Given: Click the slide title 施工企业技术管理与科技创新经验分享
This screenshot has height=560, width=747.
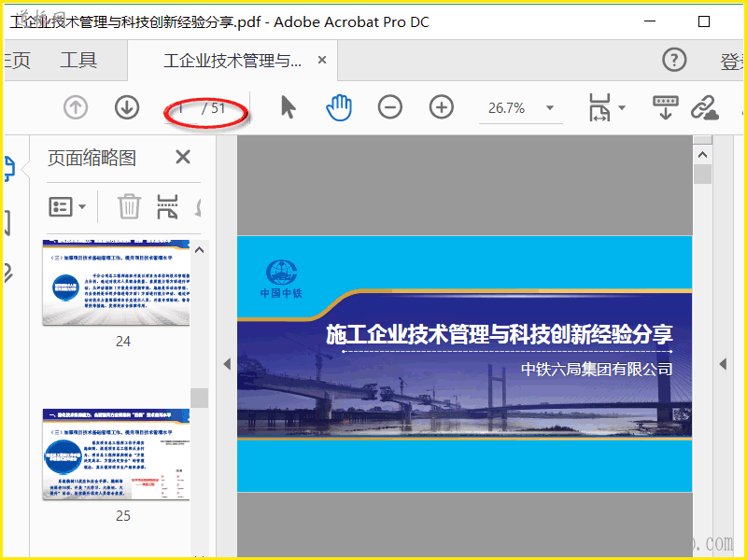Looking at the screenshot, I should click(499, 334).
